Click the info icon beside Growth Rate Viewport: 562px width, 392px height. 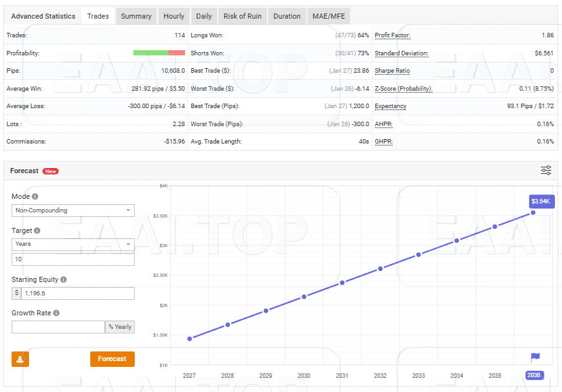(x=55, y=313)
